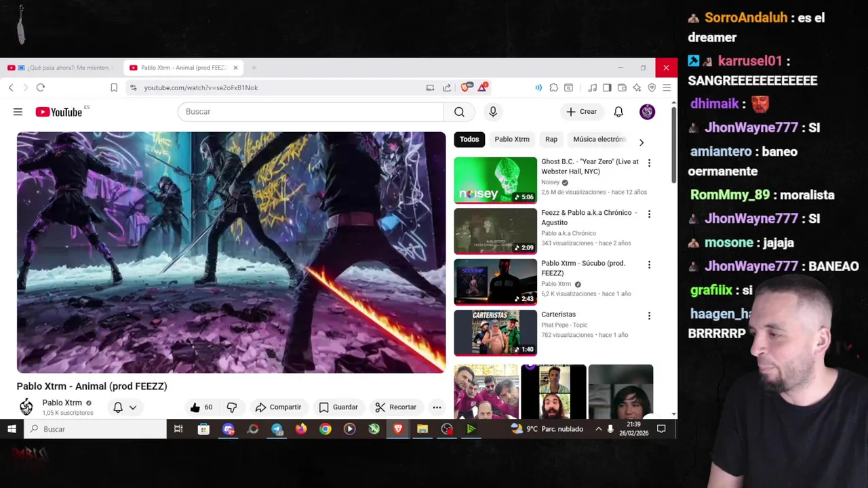868x488 pixels.
Task: Open options for Súcubo video
Action: point(649,264)
